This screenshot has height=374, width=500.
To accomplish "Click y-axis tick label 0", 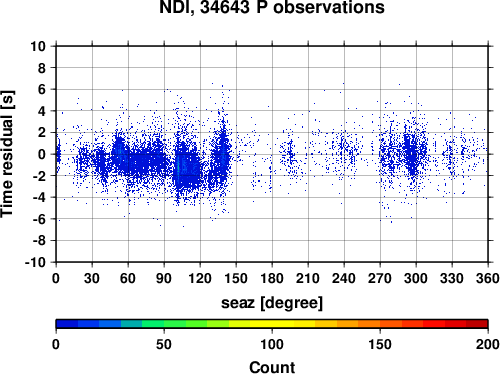I will pyautogui.click(x=42, y=154).
